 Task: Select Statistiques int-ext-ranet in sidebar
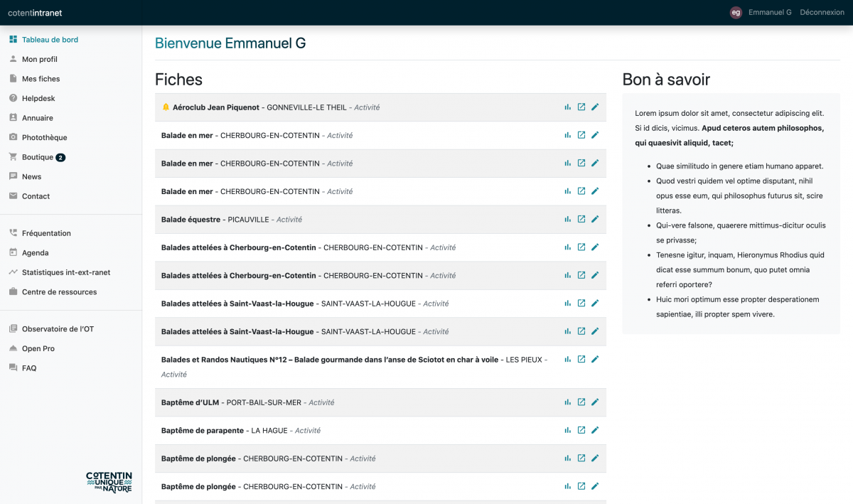click(66, 272)
